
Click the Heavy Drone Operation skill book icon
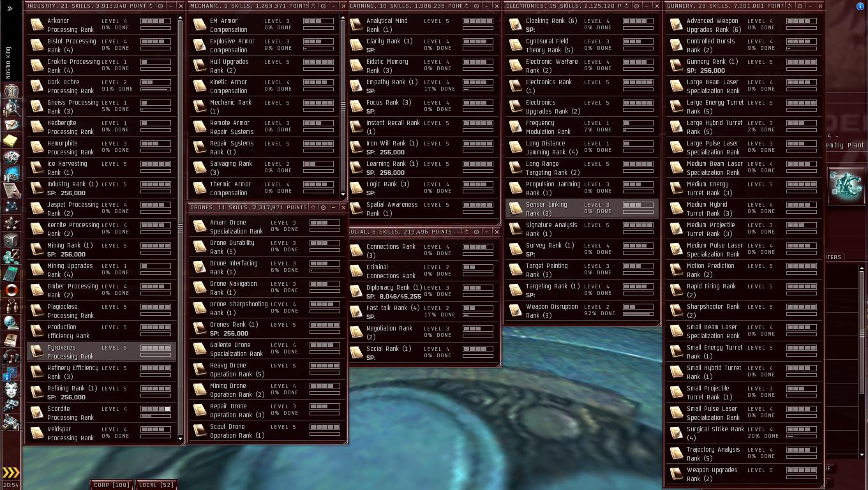point(200,369)
